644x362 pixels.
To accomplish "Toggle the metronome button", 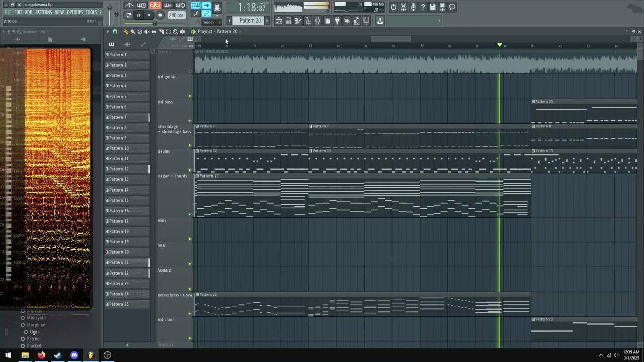I will pyautogui.click(x=129, y=6).
